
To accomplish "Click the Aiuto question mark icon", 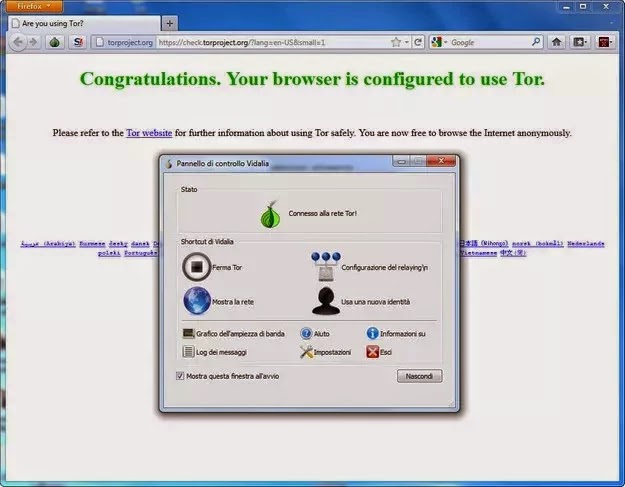I will tap(306, 333).
